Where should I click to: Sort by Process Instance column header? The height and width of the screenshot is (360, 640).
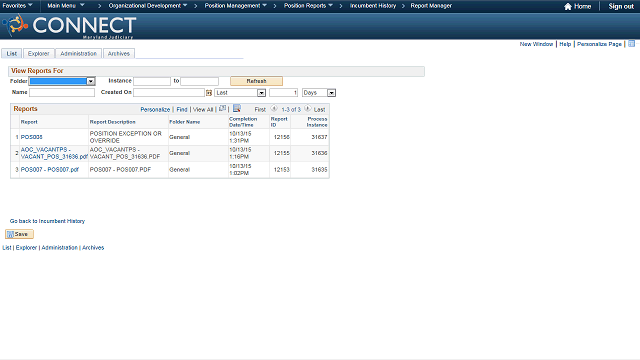point(317,122)
